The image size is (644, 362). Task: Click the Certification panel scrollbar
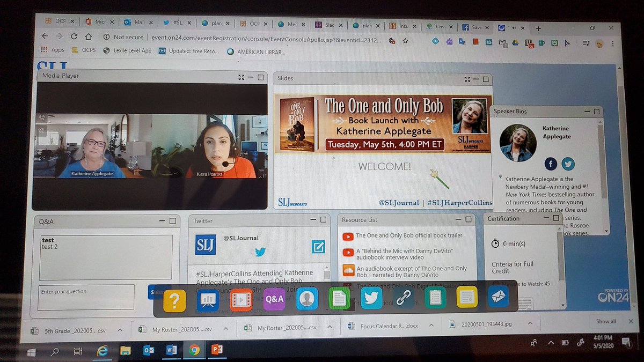[562, 267]
